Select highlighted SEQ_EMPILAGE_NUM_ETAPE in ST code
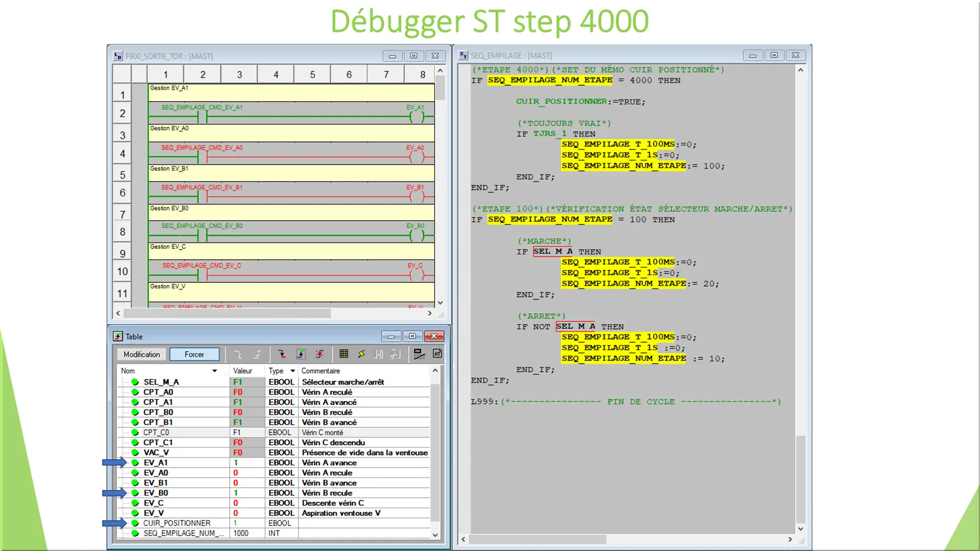 [x=549, y=80]
